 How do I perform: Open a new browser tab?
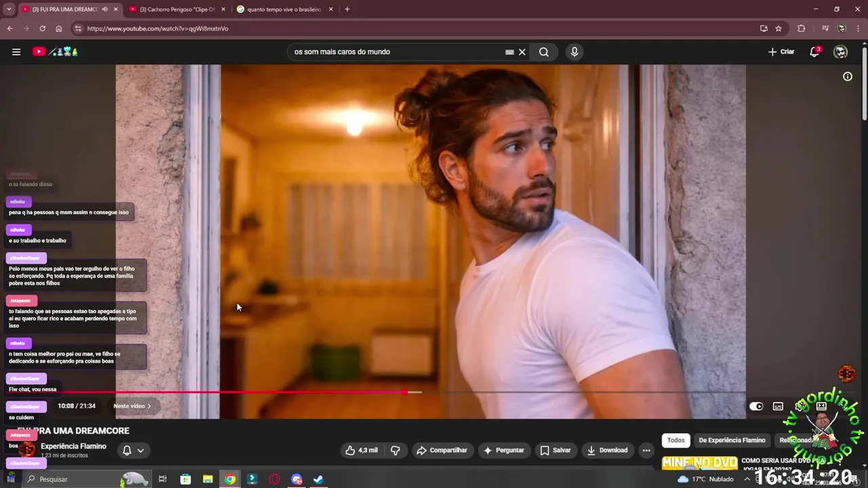point(347,9)
